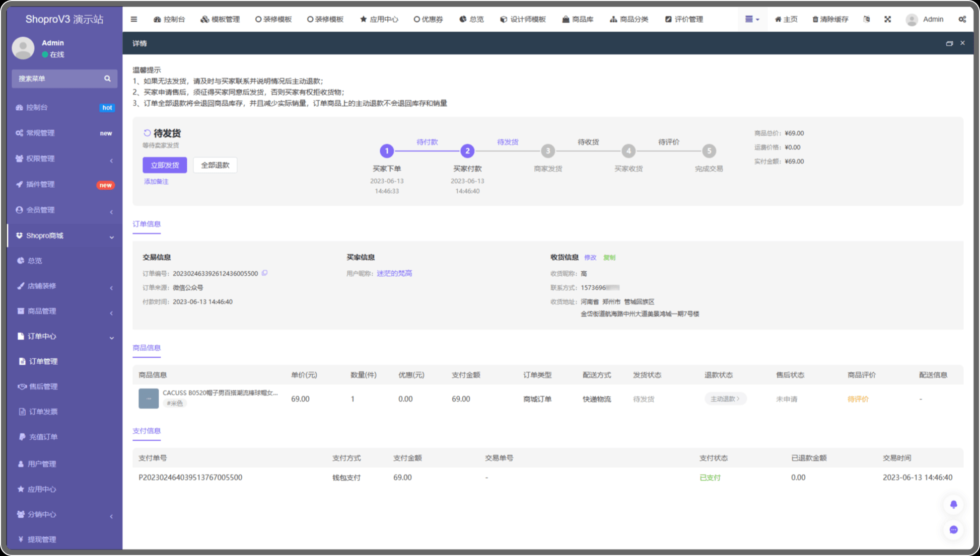Image resolution: width=980 pixels, height=556 pixels.
Task: Click the language switch icon in the top bar
Action: click(x=866, y=19)
